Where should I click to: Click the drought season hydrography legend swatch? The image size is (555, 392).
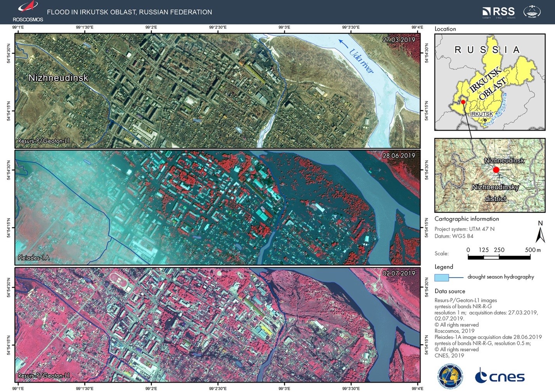[x=442, y=277]
